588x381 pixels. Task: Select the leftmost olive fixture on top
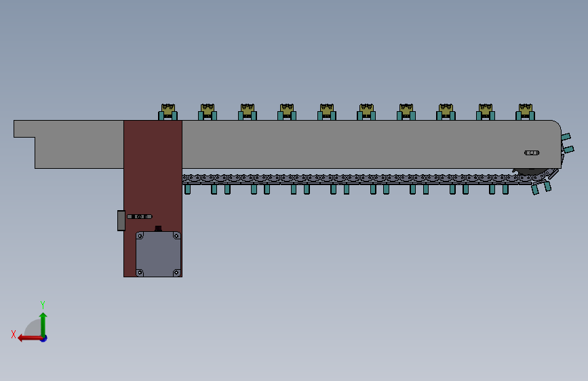click(168, 112)
